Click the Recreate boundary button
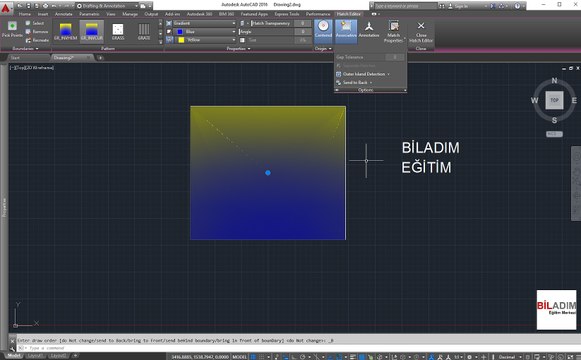Screen dimensions: 581x360 (x=37, y=40)
